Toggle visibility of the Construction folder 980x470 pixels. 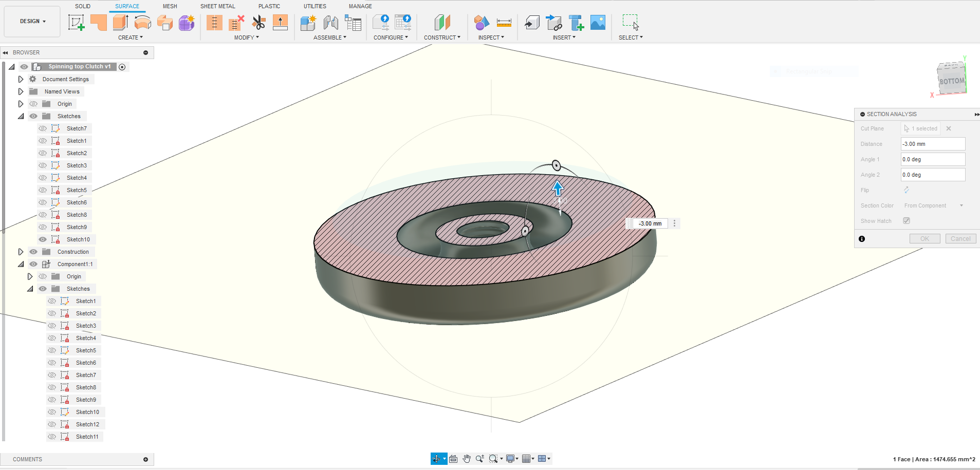(x=33, y=252)
